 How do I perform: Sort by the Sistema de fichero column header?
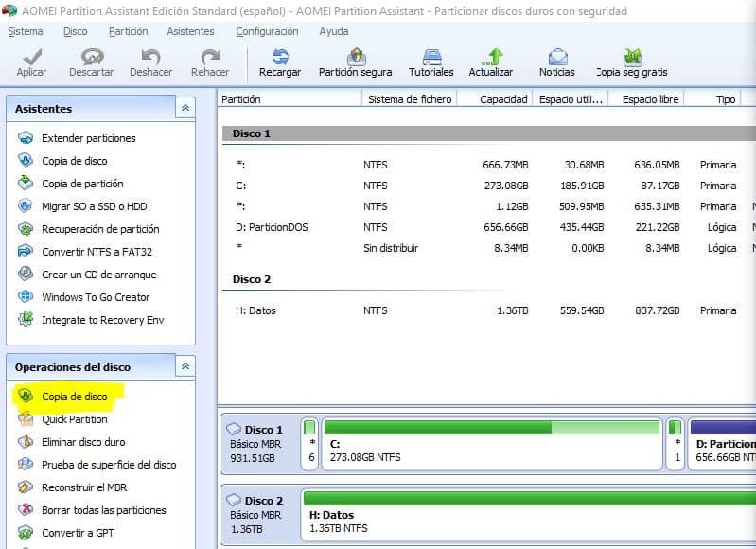point(410,99)
